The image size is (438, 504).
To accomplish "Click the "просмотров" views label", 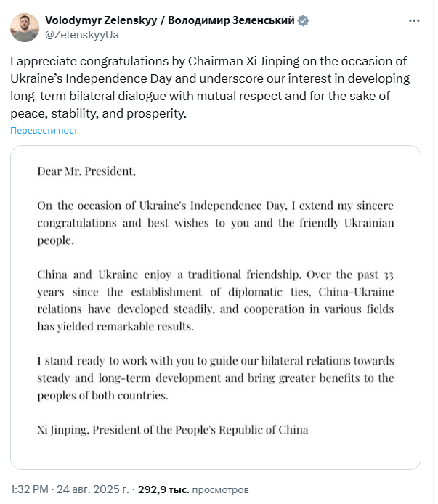I will tap(221, 489).
